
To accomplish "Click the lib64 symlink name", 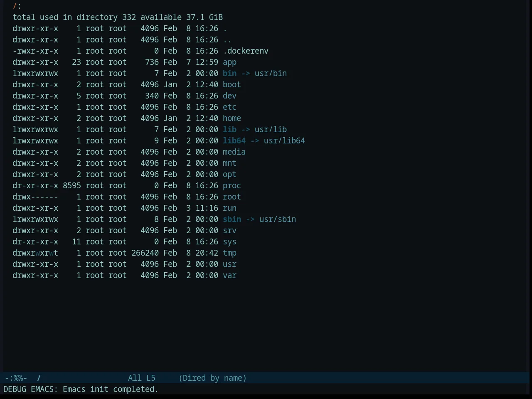I will [234, 141].
